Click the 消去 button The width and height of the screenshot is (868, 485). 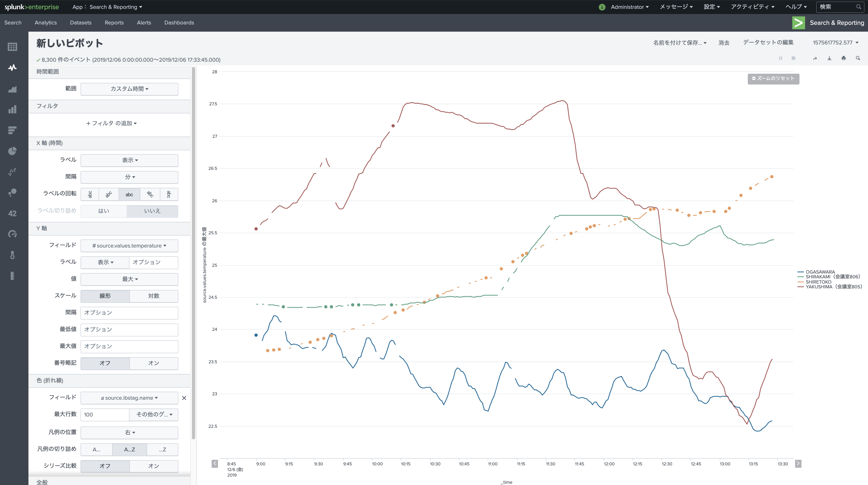(724, 43)
